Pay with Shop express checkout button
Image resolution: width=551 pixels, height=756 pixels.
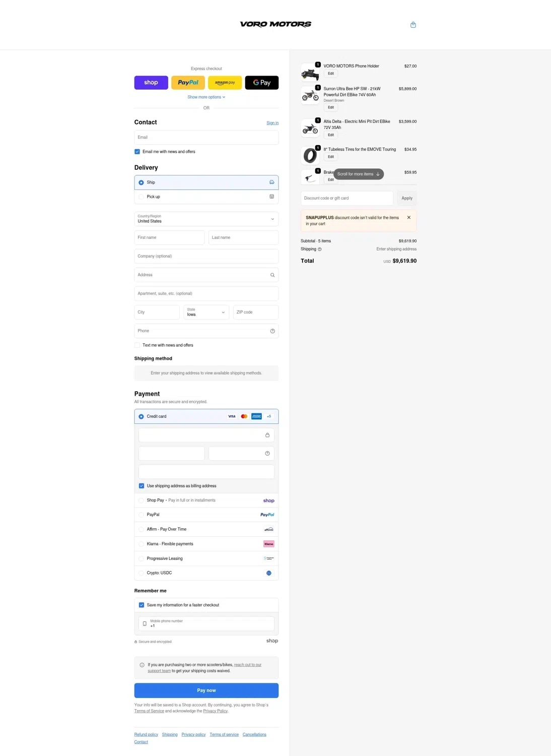click(151, 83)
